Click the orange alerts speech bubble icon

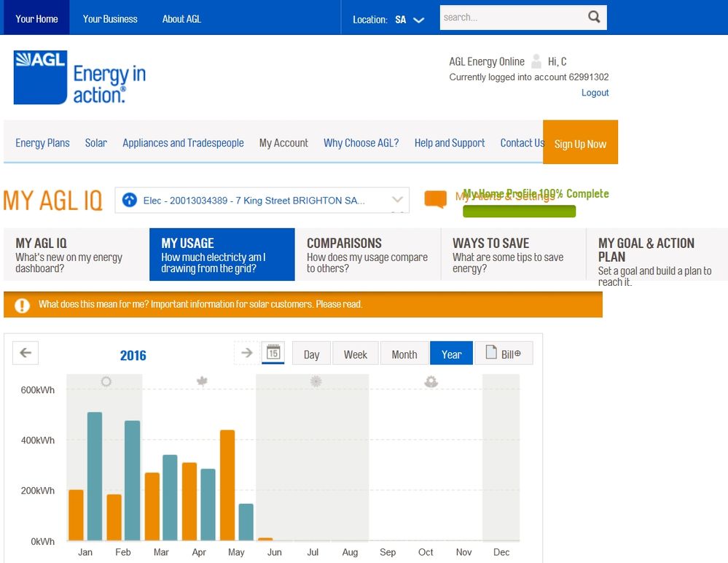[x=435, y=199]
